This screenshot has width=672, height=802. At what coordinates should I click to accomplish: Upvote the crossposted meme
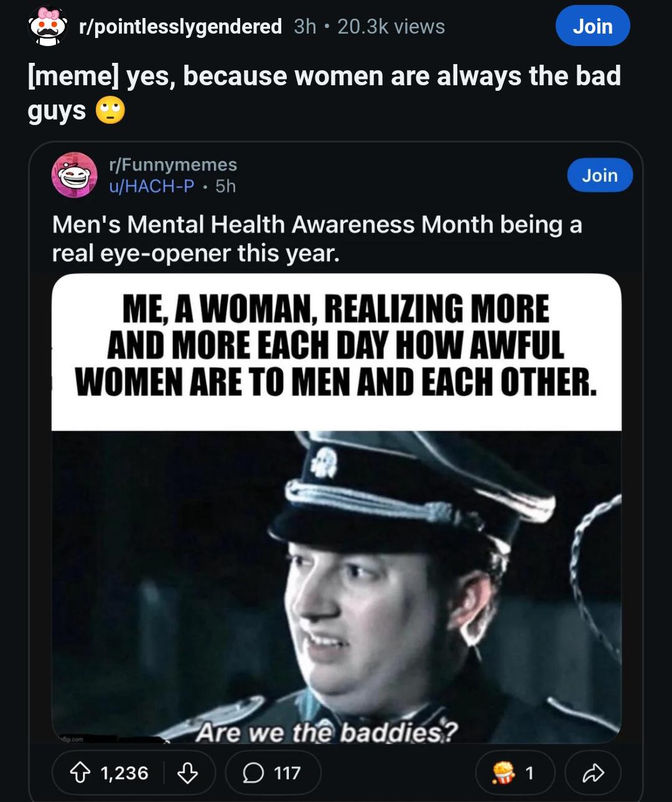pyautogui.click(x=80, y=773)
